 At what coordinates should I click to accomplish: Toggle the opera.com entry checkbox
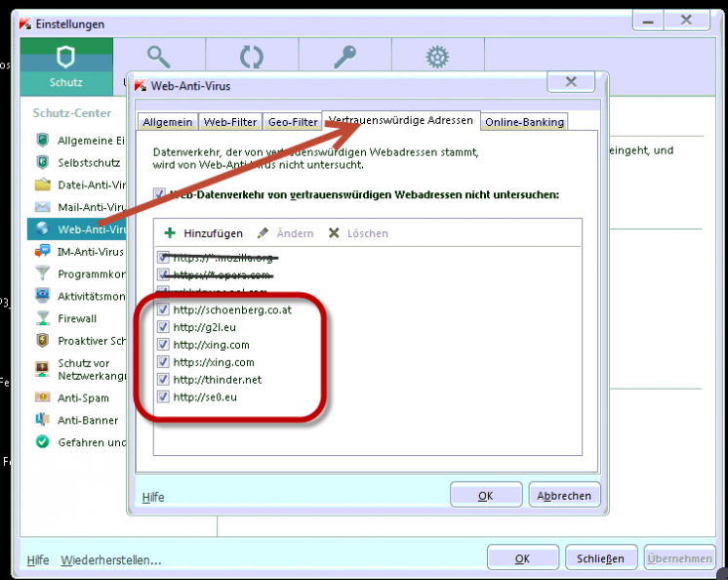pos(163,274)
